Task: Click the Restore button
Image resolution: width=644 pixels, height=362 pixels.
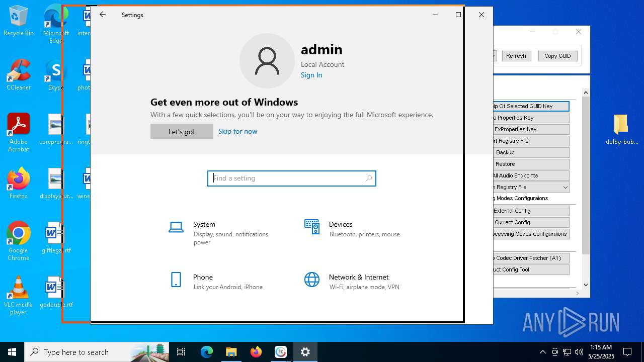Action: 531,164
